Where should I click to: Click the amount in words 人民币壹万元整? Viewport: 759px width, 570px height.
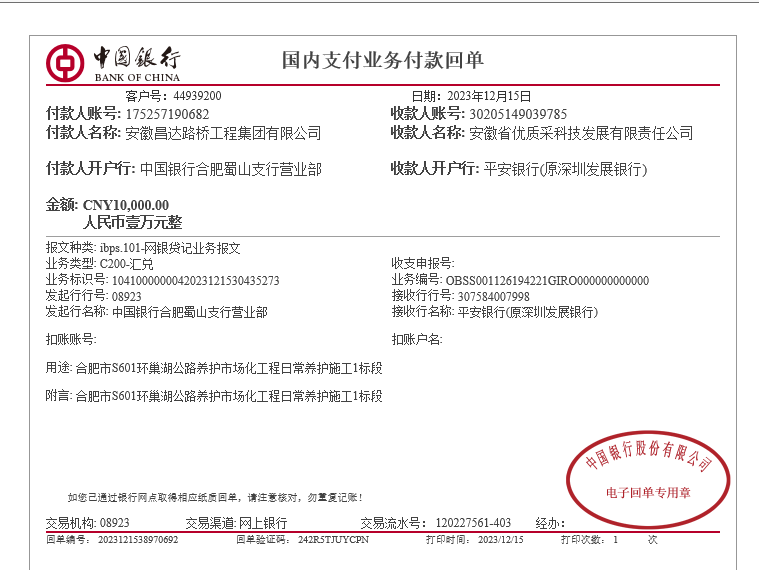point(132,222)
